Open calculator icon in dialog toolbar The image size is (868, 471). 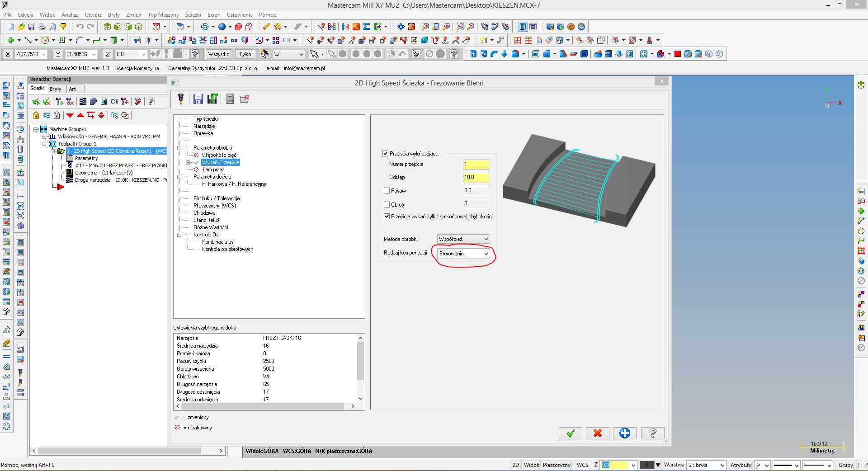click(x=230, y=99)
